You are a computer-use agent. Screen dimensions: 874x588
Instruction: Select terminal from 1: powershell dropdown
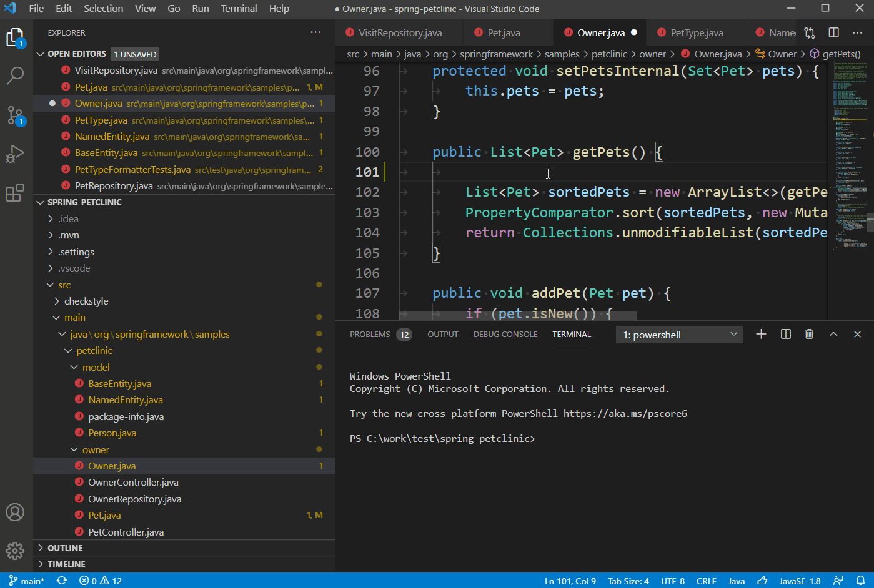pyautogui.click(x=680, y=335)
